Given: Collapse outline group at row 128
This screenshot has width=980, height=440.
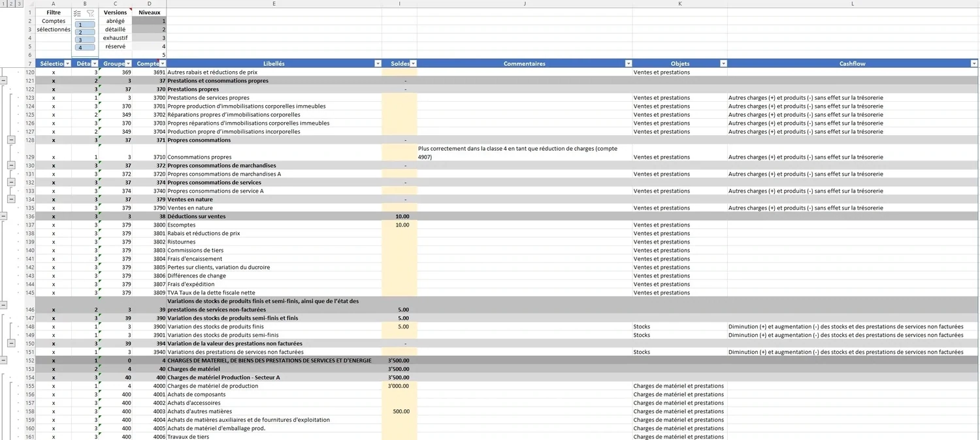Looking at the screenshot, I should coord(11,140).
